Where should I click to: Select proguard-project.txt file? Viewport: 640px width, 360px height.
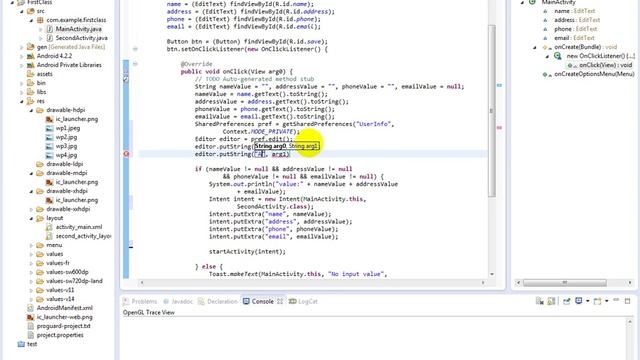coord(63,326)
